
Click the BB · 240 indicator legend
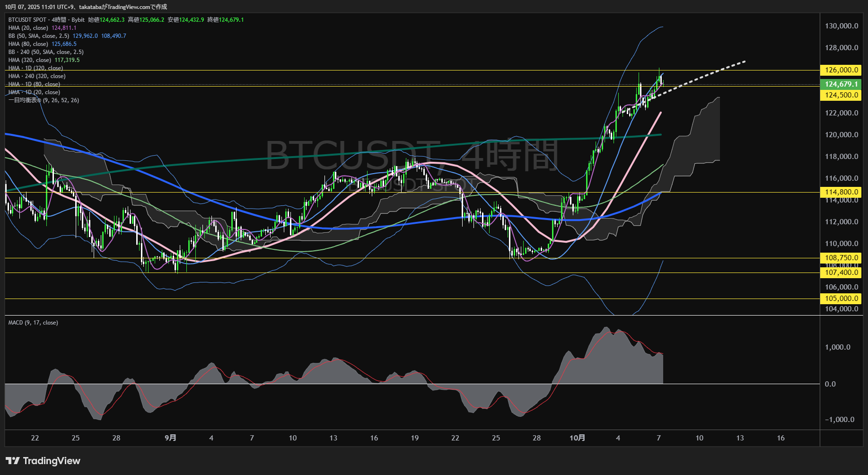pyautogui.click(x=46, y=52)
